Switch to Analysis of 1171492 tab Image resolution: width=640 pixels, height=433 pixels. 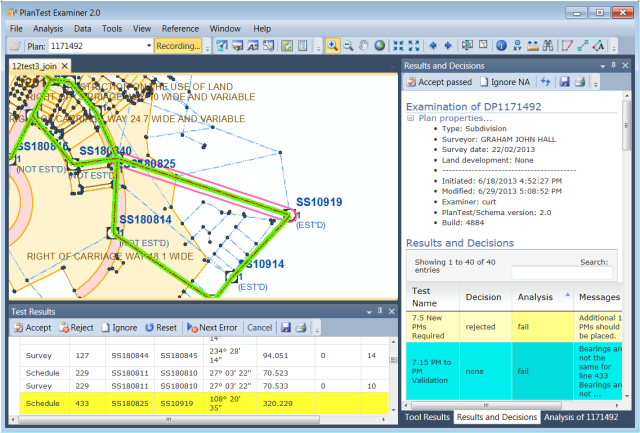click(580, 417)
